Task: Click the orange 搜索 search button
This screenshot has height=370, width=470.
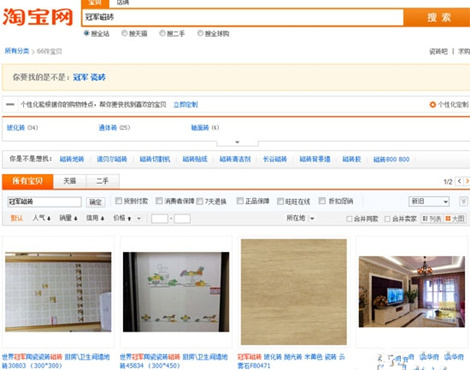Action: [x=438, y=17]
